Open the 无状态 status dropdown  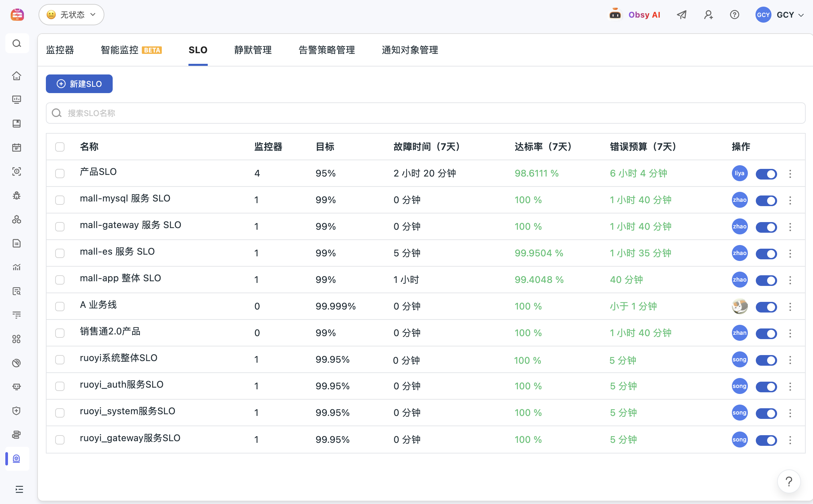[71, 15]
